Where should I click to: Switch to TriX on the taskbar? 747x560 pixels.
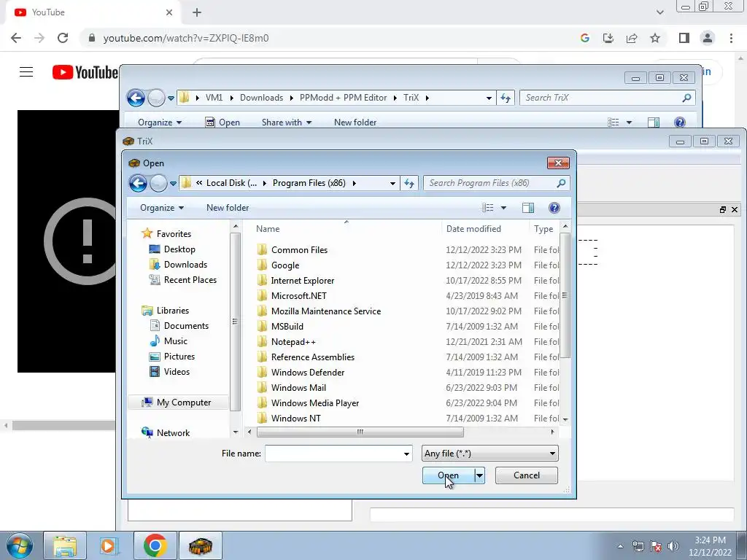tap(201, 546)
